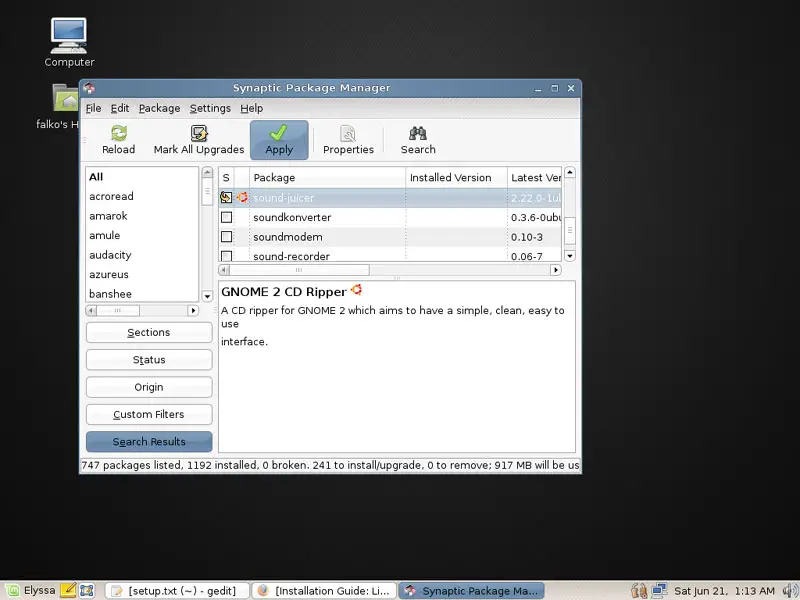Click the up arrow of the filter list scrollbar
800x600 pixels.
click(207, 172)
